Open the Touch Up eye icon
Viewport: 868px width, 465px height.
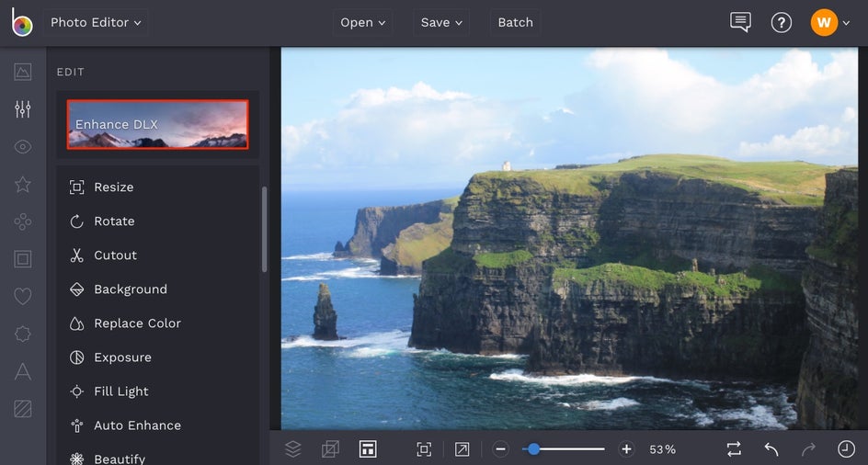point(23,147)
